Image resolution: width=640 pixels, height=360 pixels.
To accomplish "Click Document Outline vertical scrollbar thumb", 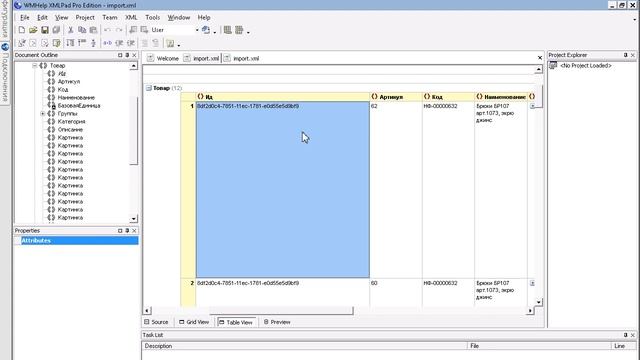I will pyautogui.click(x=133, y=131).
